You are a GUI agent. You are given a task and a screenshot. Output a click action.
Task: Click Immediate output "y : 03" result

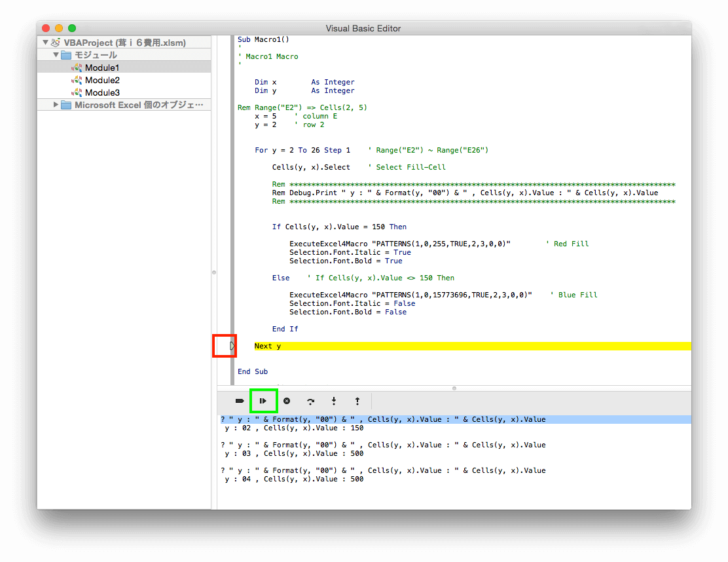tap(294, 453)
